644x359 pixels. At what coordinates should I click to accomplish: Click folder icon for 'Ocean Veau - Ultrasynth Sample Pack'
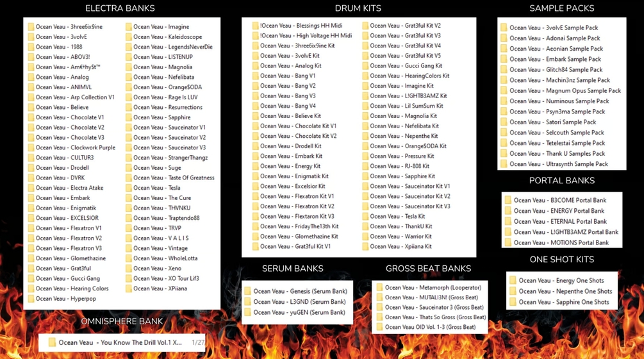pyautogui.click(x=504, y=164)
